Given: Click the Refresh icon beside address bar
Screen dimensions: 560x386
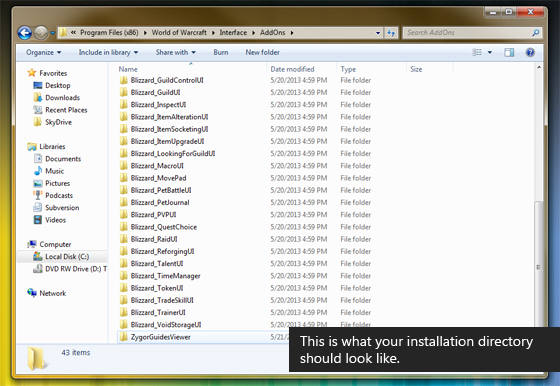Looking at the screenshot, I should [391, 33].
